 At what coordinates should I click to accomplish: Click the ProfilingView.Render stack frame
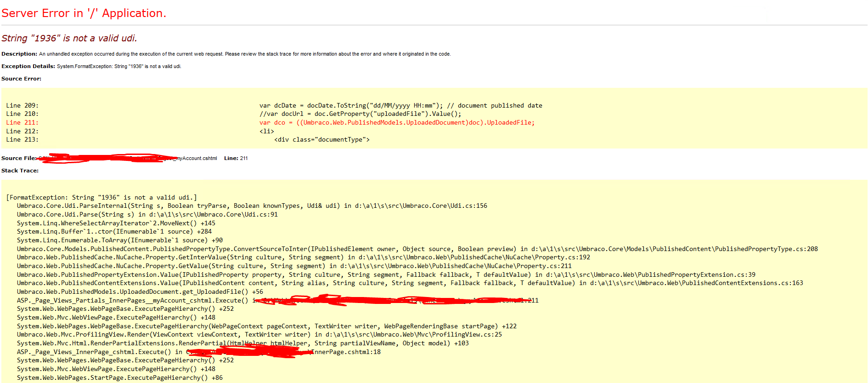(259, 334)
